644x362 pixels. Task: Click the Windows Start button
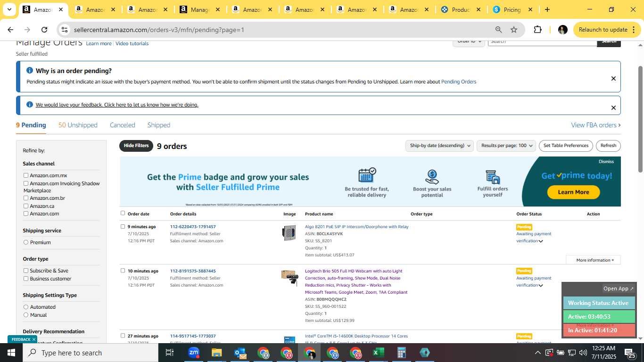[11, 353]
